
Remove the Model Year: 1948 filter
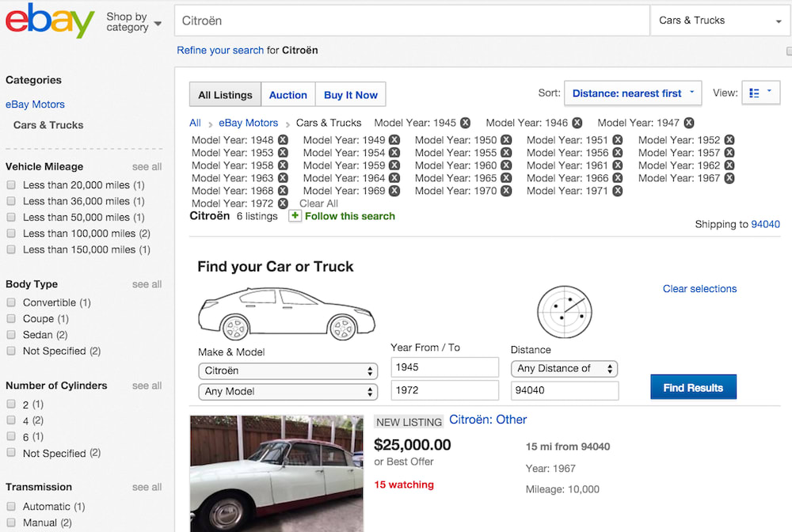point(283,140)
